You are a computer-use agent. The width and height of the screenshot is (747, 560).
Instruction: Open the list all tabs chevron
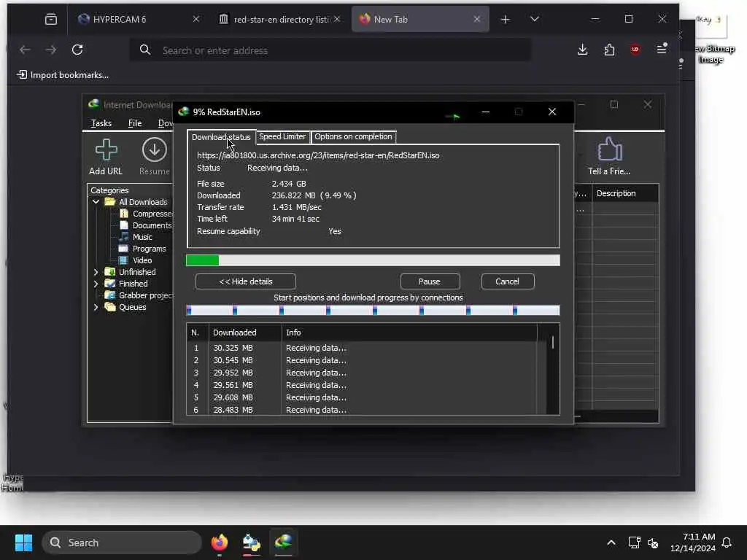(535, 19)
